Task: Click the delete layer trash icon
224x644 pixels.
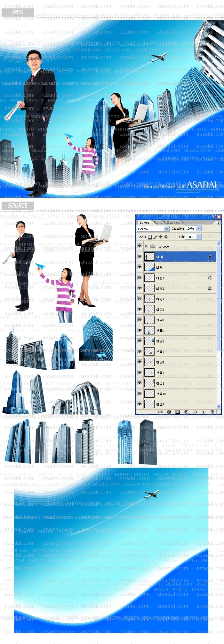Action: (x=212, y=412)
